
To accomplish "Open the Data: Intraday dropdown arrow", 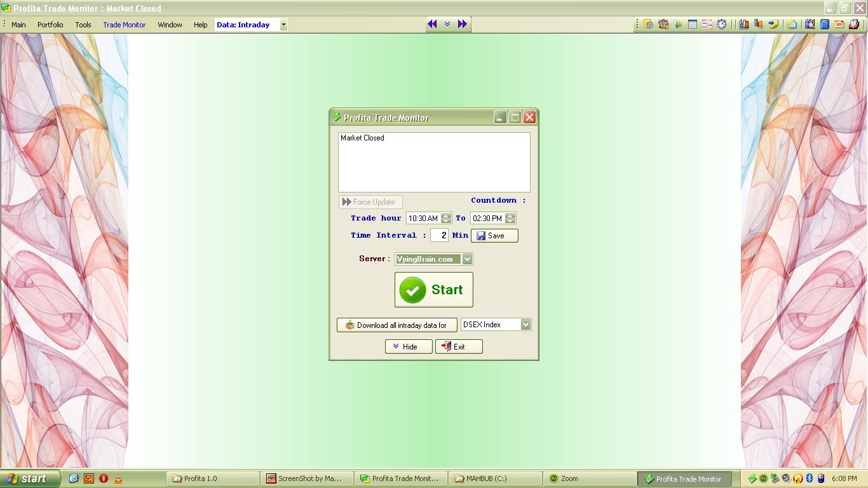I will tap(283, 25).
